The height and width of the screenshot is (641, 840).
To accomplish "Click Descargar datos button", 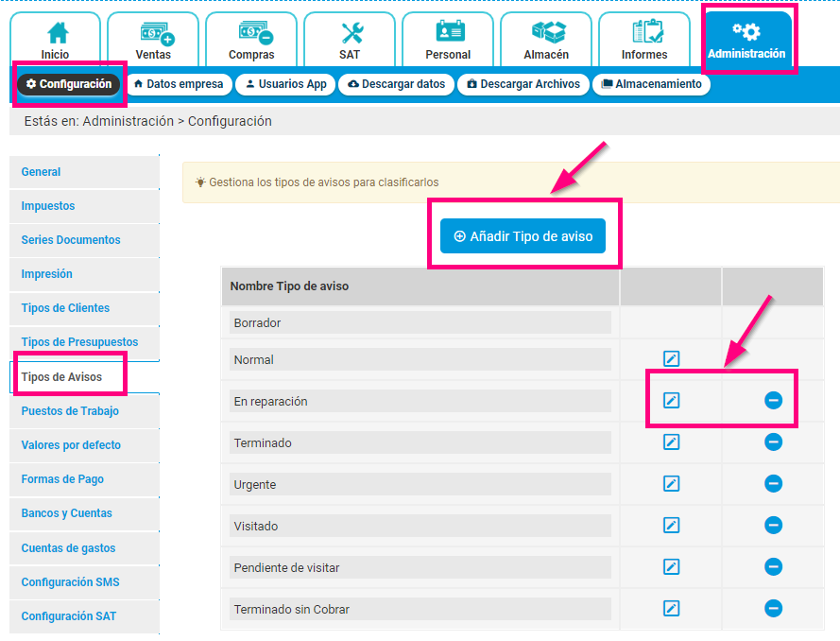I will [397, 84].
